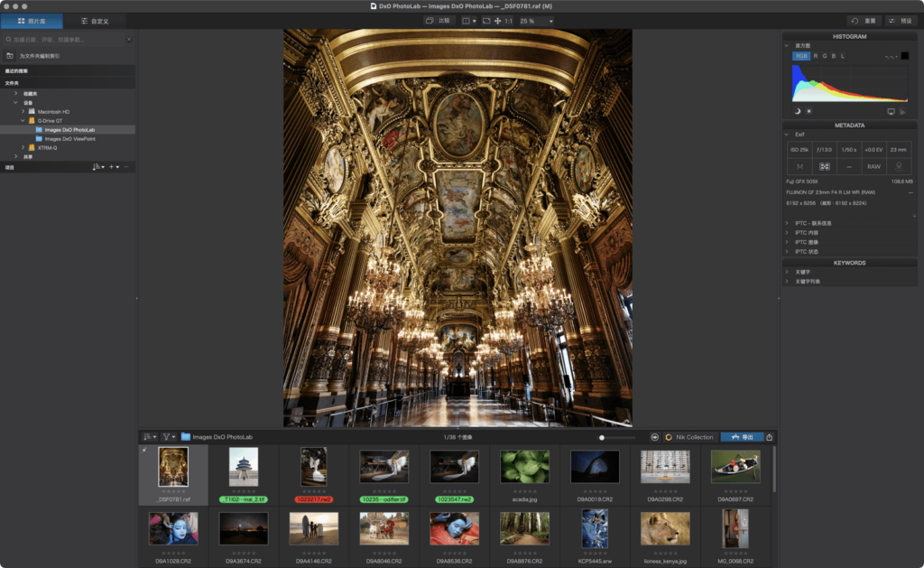Collapse the 设备 devices tree node

pos(16,103)
